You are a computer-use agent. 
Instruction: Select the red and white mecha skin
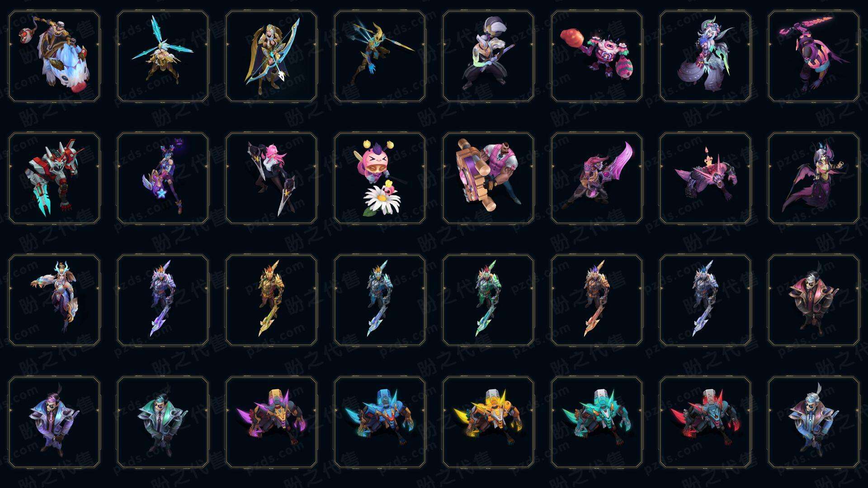[x=54, y=178]
